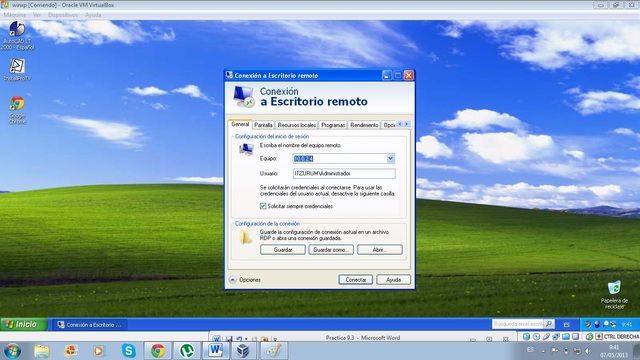Open Windows Explorer from host taskbar
The height and width of the screenshot is (360, 640).
[x=42, y=351]
